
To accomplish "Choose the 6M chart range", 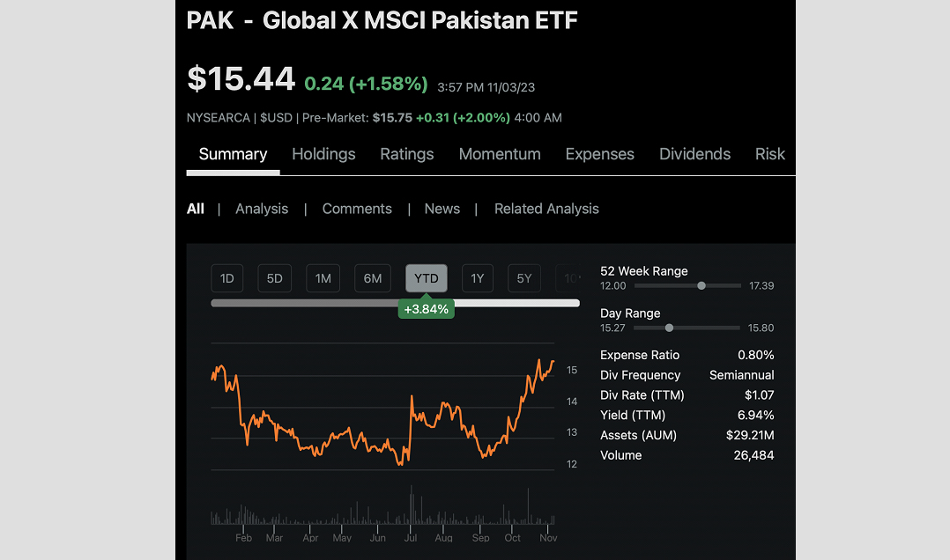I will tap(373, 278).
